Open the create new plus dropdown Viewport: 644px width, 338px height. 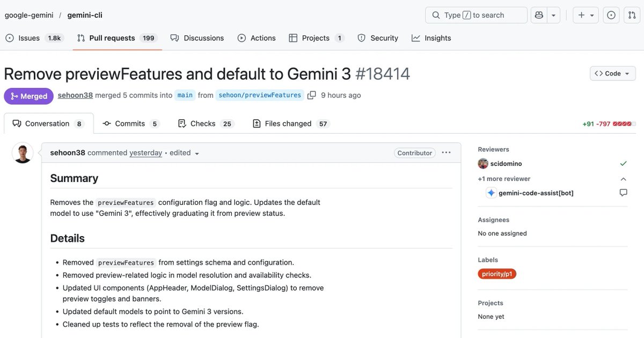click(586, 15)
